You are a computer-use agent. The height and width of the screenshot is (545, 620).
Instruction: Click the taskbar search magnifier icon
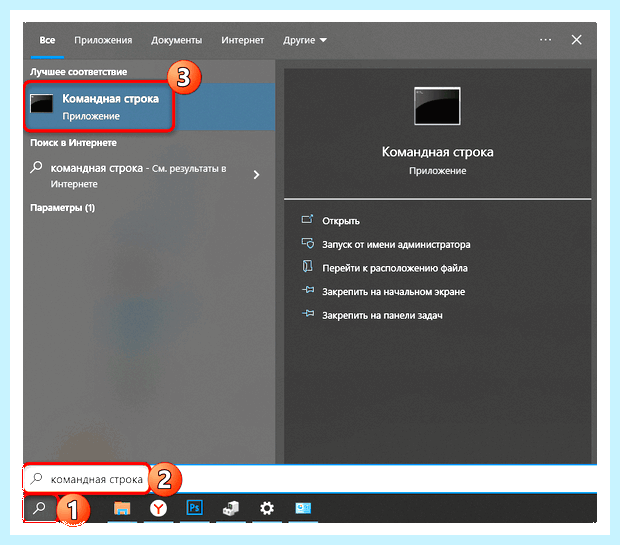[39, 508]
